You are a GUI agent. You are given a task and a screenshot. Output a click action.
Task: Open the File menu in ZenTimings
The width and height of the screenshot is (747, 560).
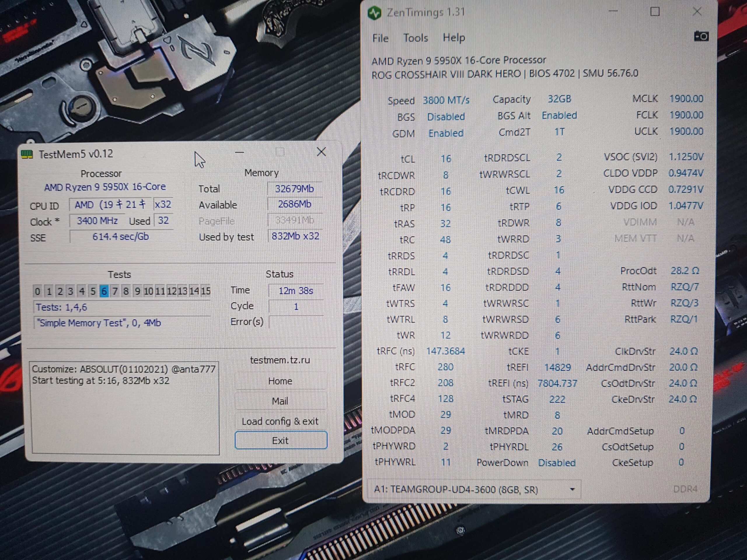[380, 38]
